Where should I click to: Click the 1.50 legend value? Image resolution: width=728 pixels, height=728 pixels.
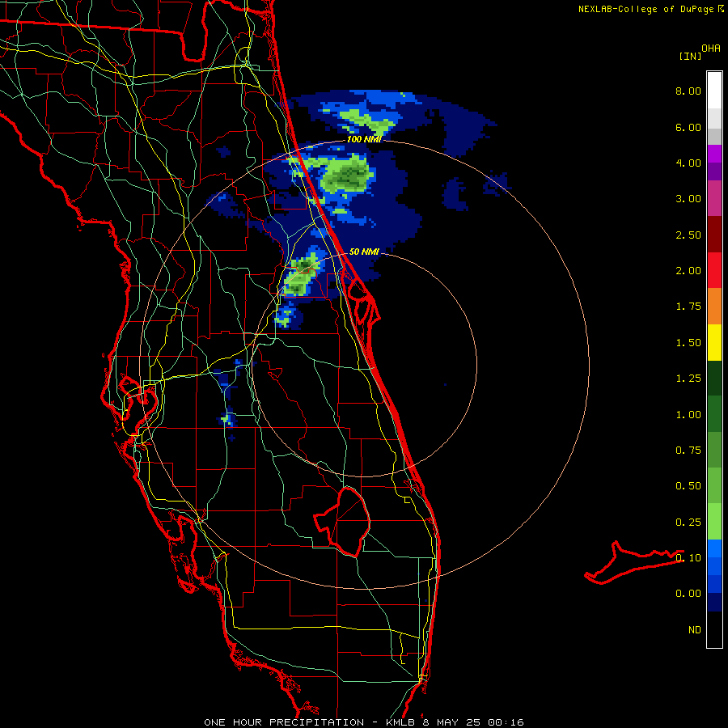point(688,343)
